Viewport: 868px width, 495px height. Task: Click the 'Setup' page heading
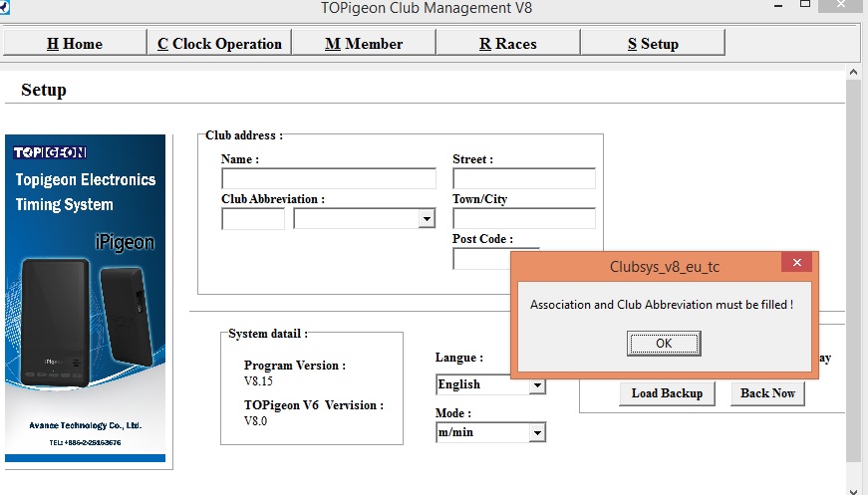(x=44, y=90)
